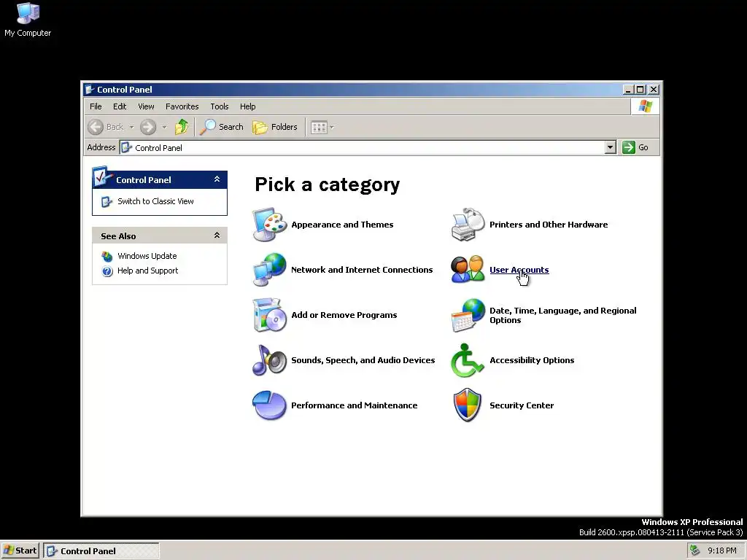Click Printers and Other Hardware text

coord(549,225)
